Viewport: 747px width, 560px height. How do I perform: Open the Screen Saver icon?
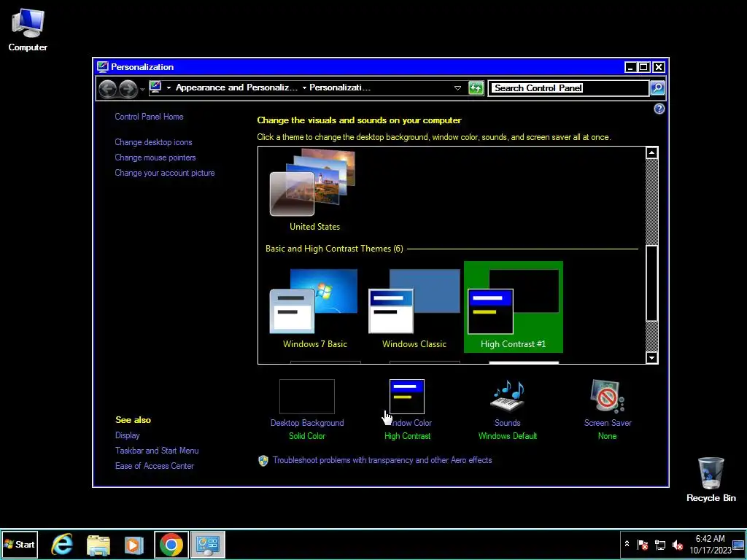tap(607, 396)
